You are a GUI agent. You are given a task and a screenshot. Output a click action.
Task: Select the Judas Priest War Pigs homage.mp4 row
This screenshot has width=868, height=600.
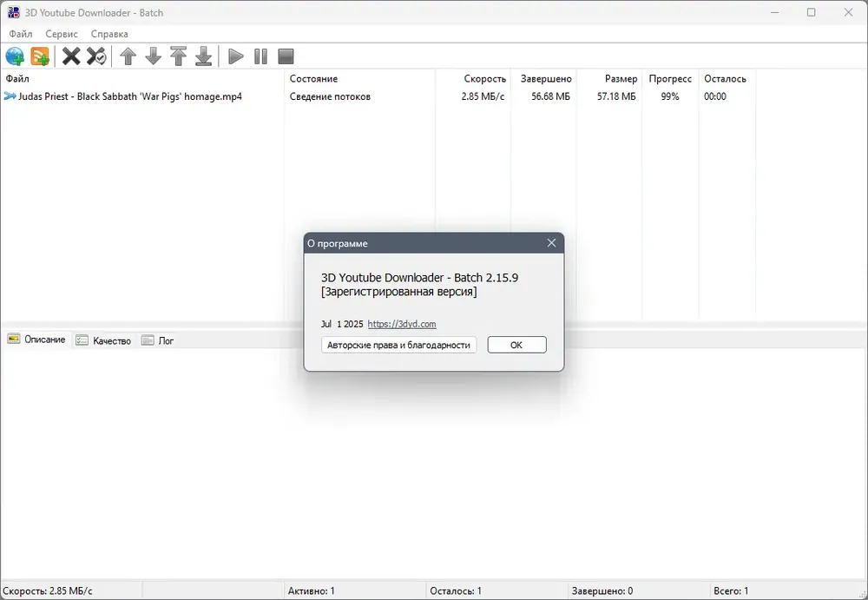[x=378, y=96]
